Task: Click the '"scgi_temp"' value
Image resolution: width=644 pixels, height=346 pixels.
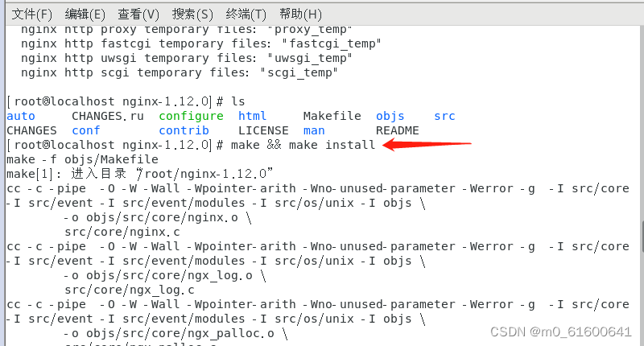Action: (x=299, y=72)
